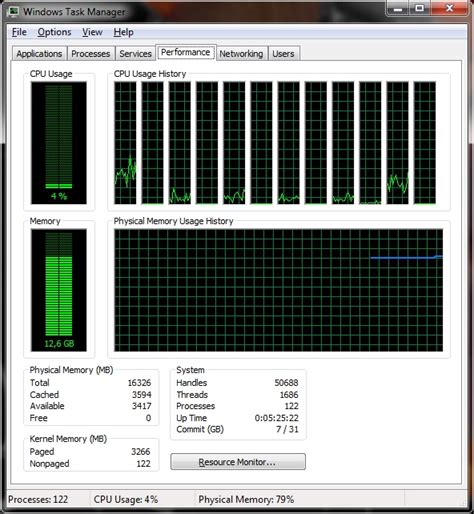Minimize the Task Manager window
The height and width of the screenshot is (514, 474).
[398, 8]
